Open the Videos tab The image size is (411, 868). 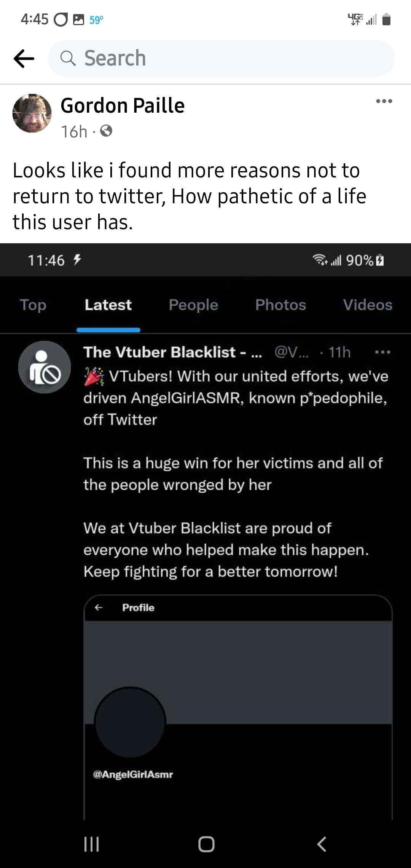pos(368,305)
